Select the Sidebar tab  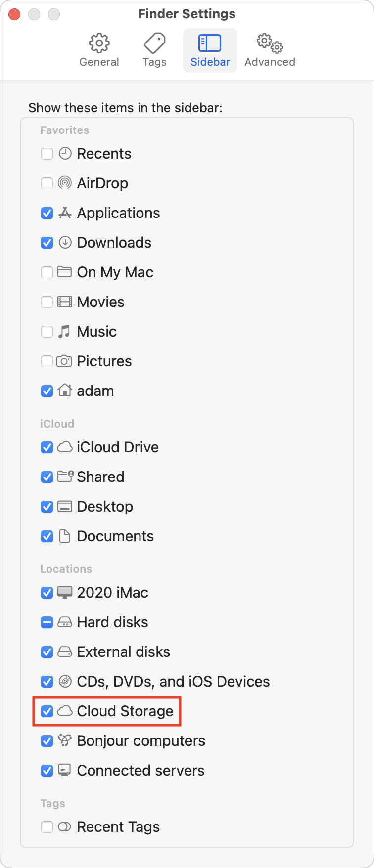[x=210, y=50]
